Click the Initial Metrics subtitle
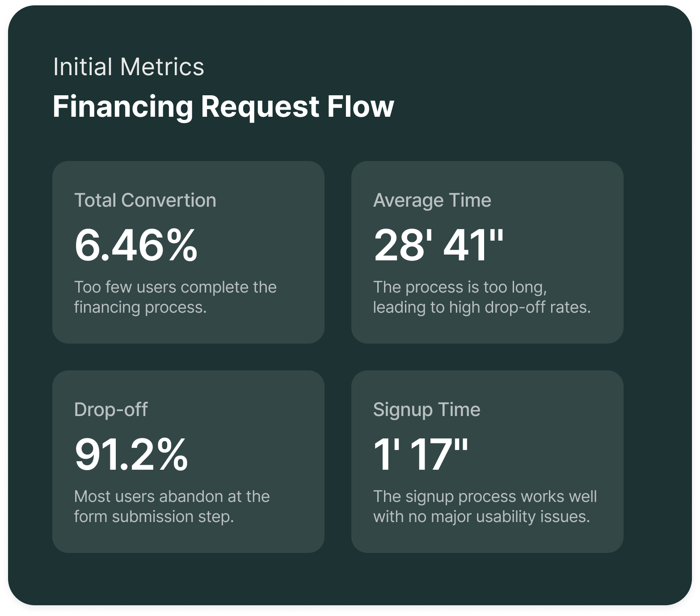Viewport: 700px width, 616px height. 129,67
